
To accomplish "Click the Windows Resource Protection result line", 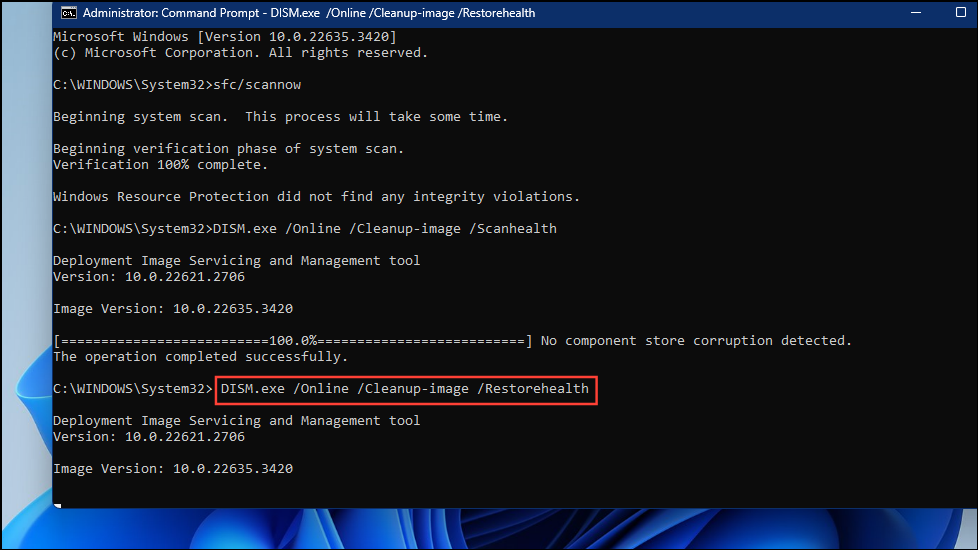I will coord(316,196).
